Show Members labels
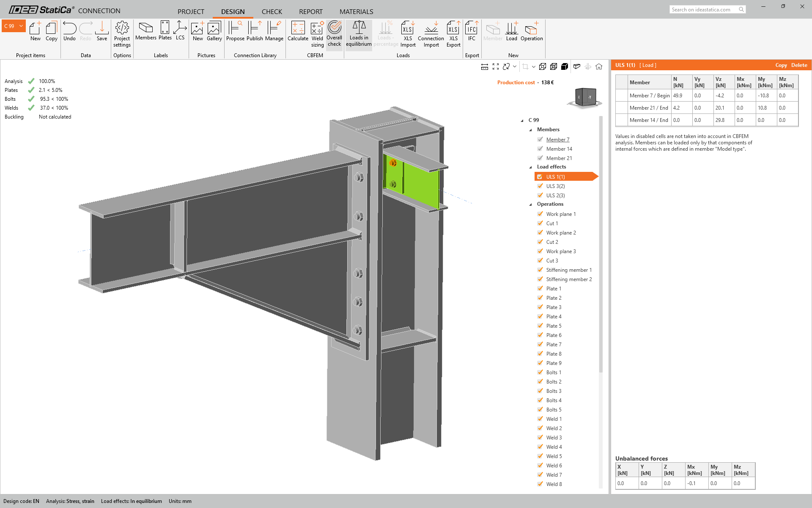The image size is (812, 508). tap(146, 30)
